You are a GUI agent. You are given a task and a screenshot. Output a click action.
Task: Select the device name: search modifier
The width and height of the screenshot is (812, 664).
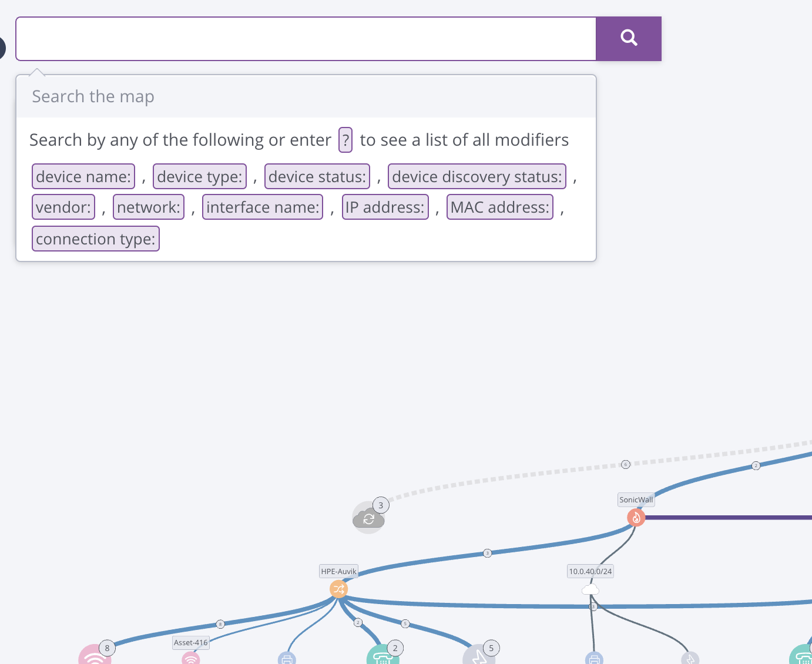[83, 176]
